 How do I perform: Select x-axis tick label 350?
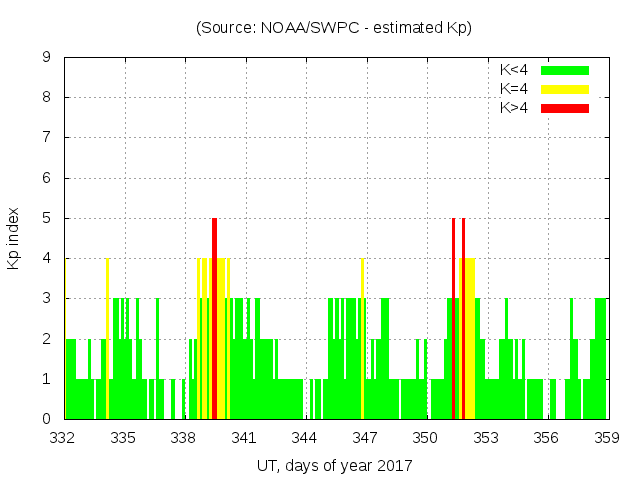click(425, 437)
